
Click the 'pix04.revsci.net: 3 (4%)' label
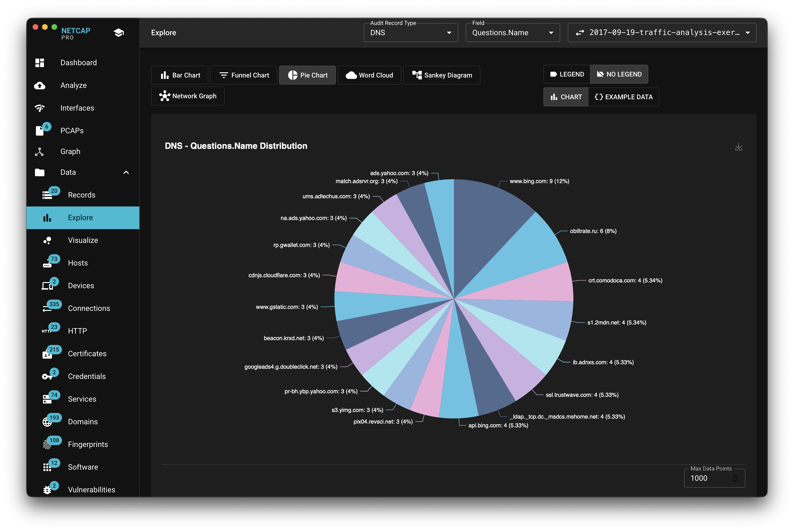point(383,422)
